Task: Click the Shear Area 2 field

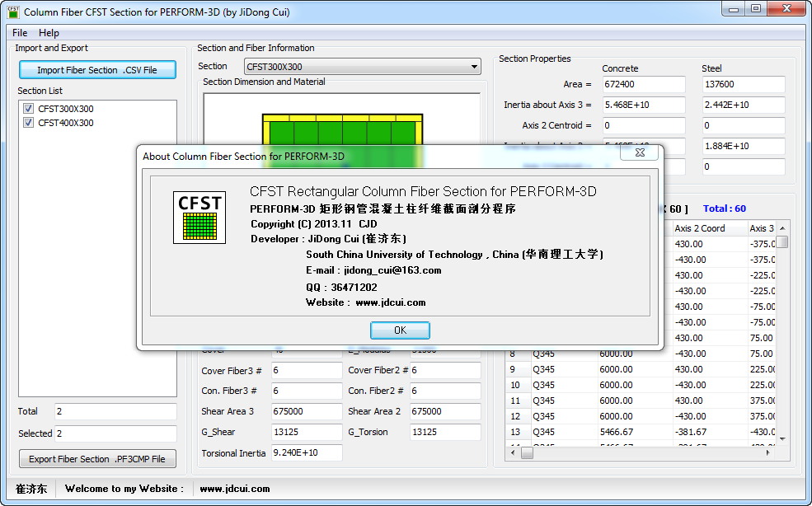Action: 445,411
